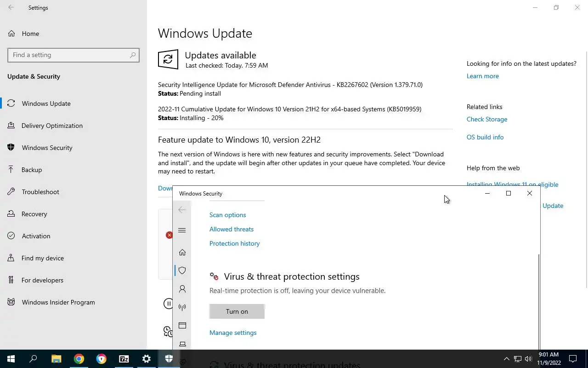
Task: Open Allowed threats link
Action: (232, 229)
